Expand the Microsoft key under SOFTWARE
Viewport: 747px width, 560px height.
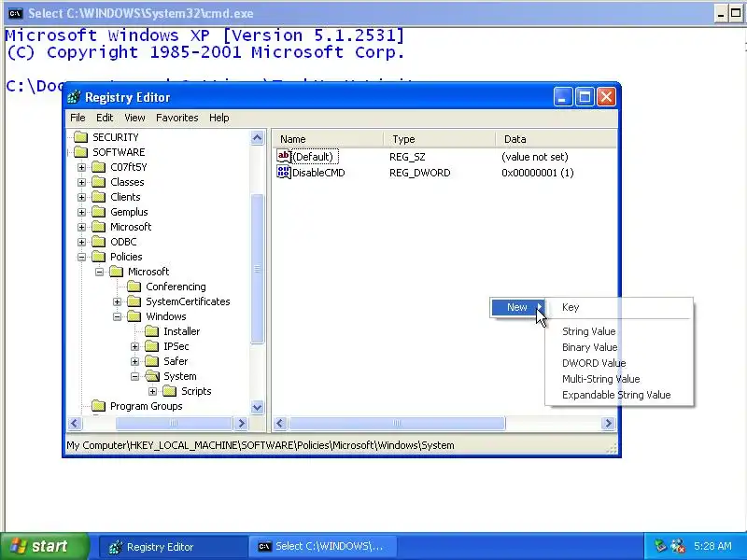point(81,227)
